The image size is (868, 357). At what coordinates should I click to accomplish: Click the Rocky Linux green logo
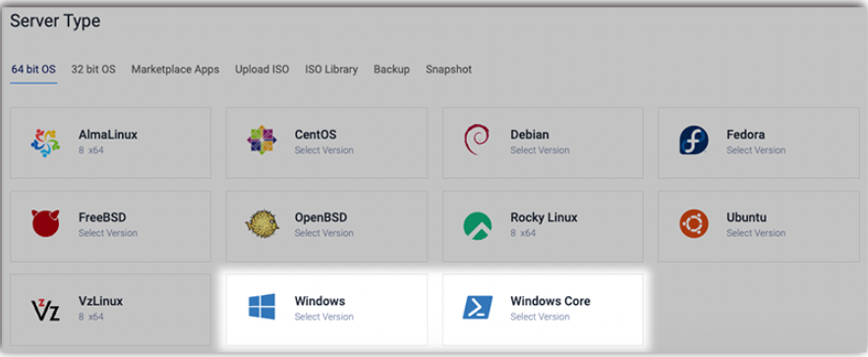(x=477, y=226)
